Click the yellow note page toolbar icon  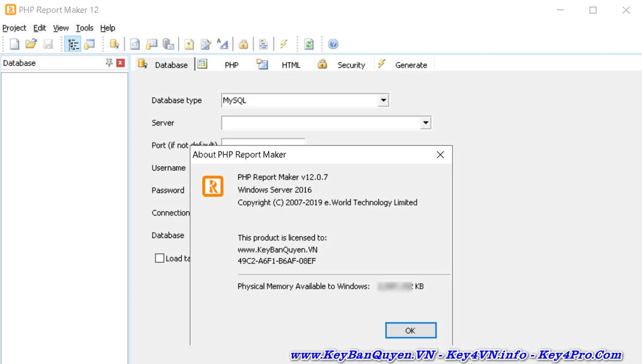click(x=189, y=44)
